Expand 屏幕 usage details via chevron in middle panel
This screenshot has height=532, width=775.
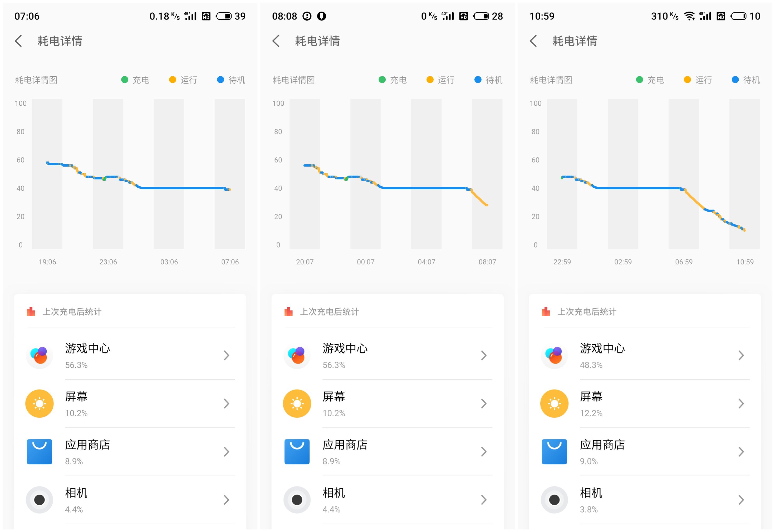484,403
